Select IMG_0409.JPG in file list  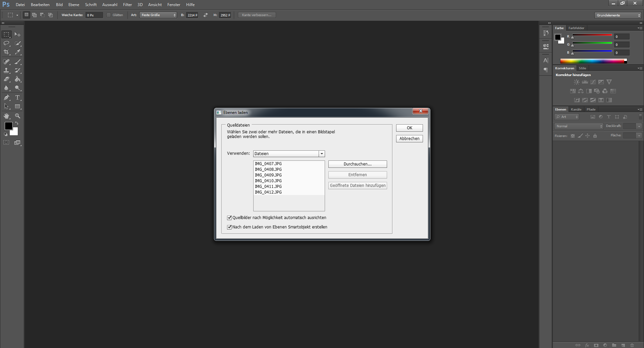pyautogui.click(x=268, y=175)
